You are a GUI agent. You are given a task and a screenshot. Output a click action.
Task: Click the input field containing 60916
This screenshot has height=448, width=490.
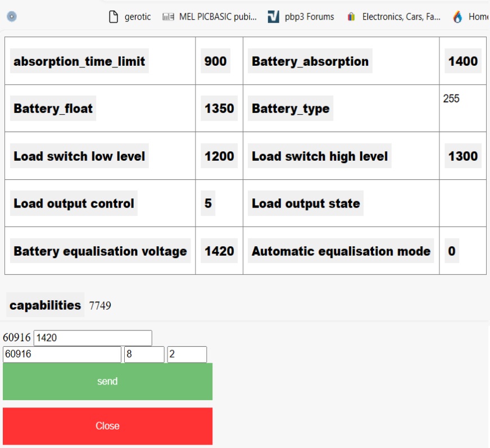pos(62,355)
